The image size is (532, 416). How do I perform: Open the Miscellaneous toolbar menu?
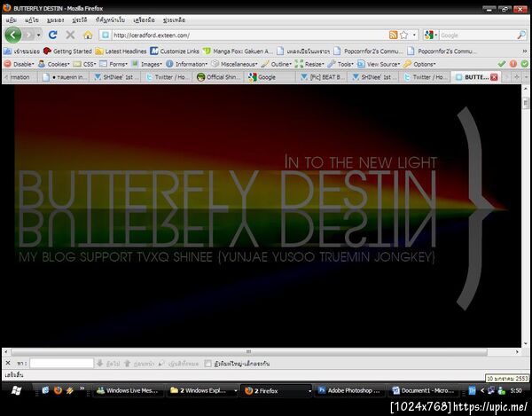(x=234, y=64)
